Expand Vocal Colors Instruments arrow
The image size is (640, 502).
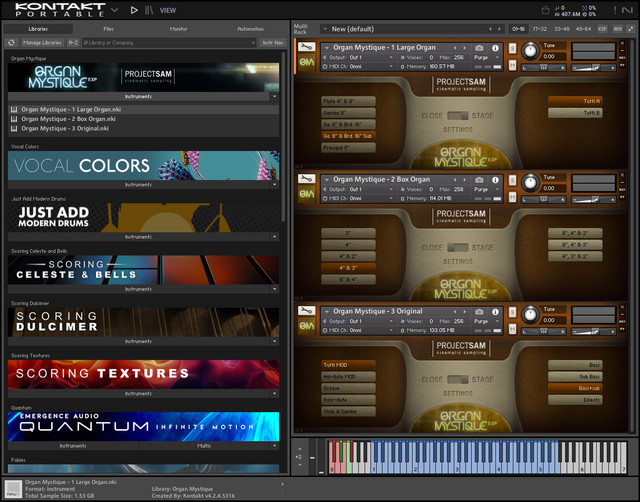point(274,184)
